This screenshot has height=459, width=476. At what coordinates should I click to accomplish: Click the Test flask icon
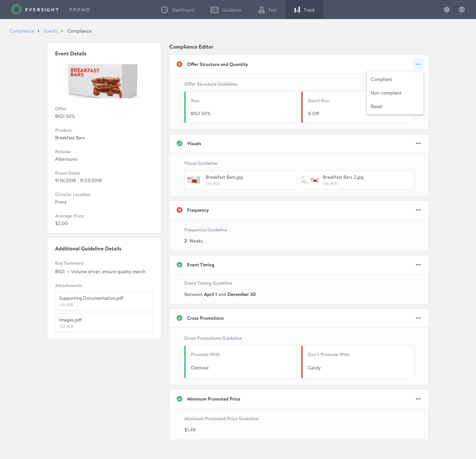(x=262, y=10)
